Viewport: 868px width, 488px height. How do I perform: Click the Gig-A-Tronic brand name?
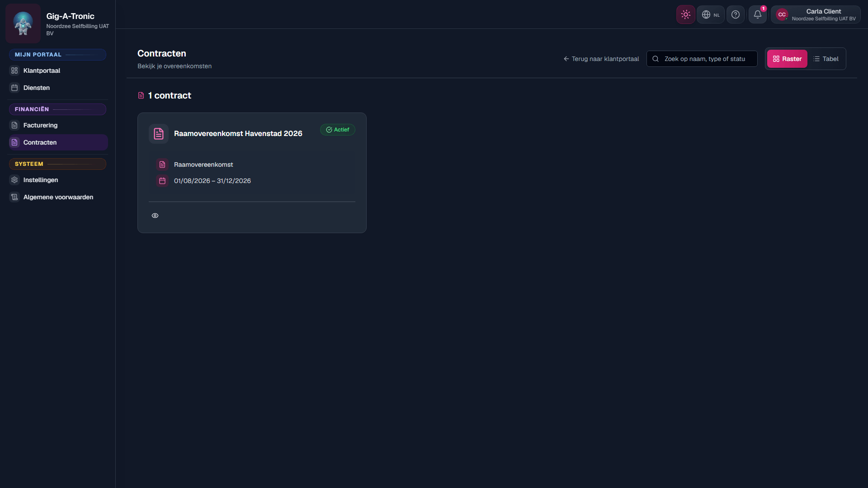click(70, 16)
